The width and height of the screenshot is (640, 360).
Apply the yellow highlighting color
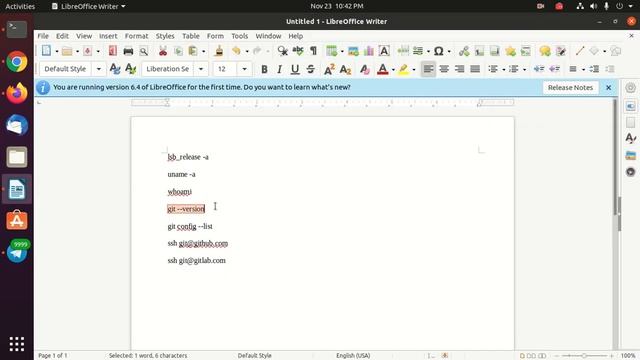404,69
